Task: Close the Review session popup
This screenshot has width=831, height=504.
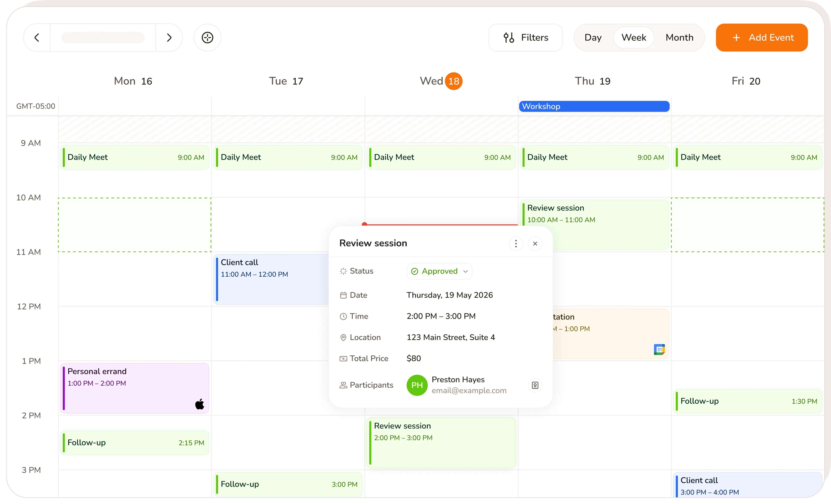Action: [535, 244]
